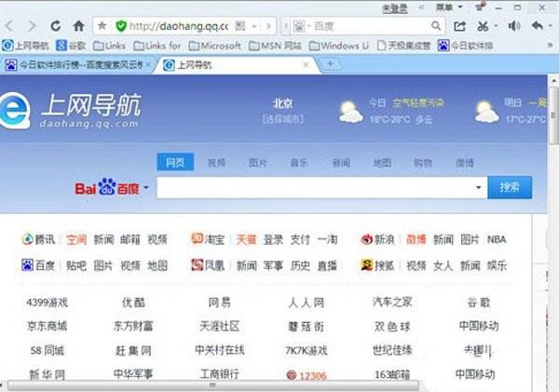
Task: Open the 汽车之家 link
Action: [392, 303]
